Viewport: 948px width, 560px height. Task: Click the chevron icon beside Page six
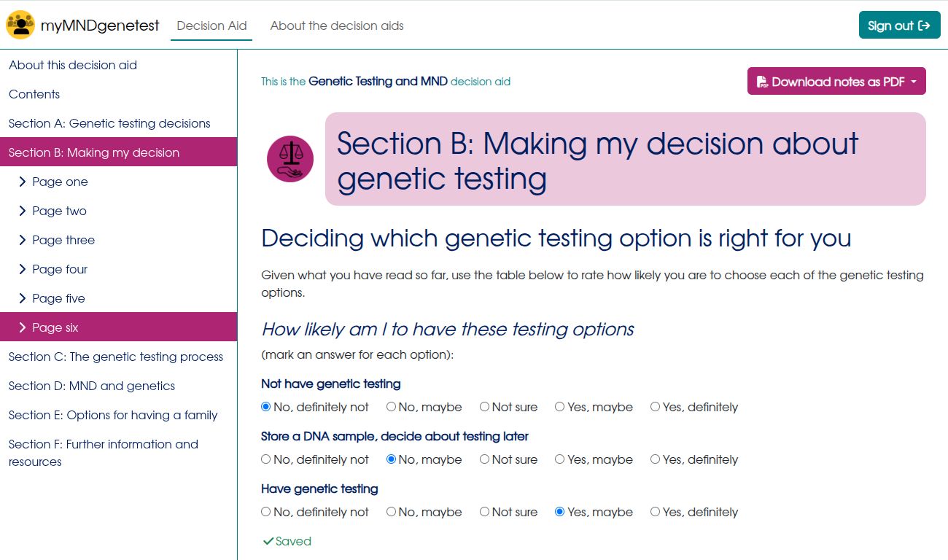point(23,327)
